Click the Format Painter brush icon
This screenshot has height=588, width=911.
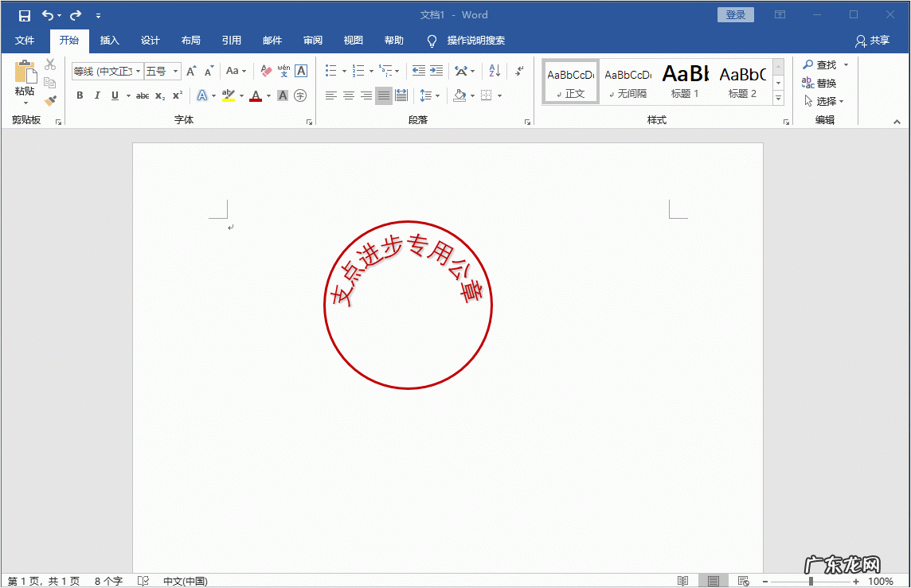coord(50,101)
